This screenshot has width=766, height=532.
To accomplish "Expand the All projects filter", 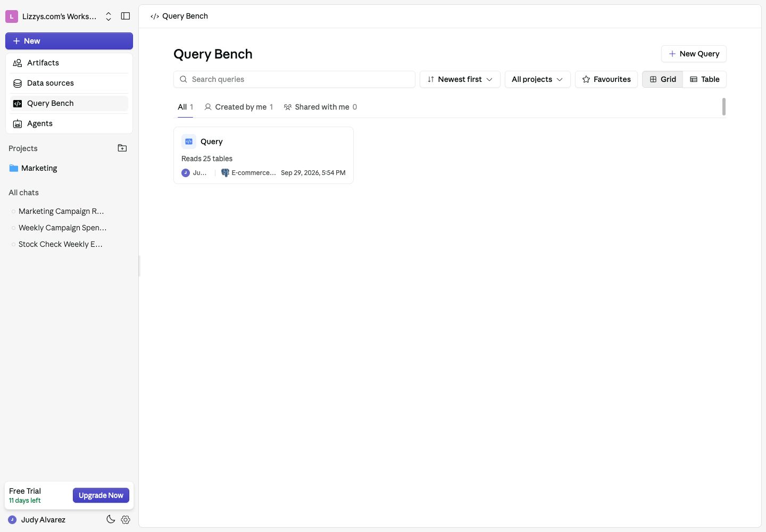I will tap(537, 79).
